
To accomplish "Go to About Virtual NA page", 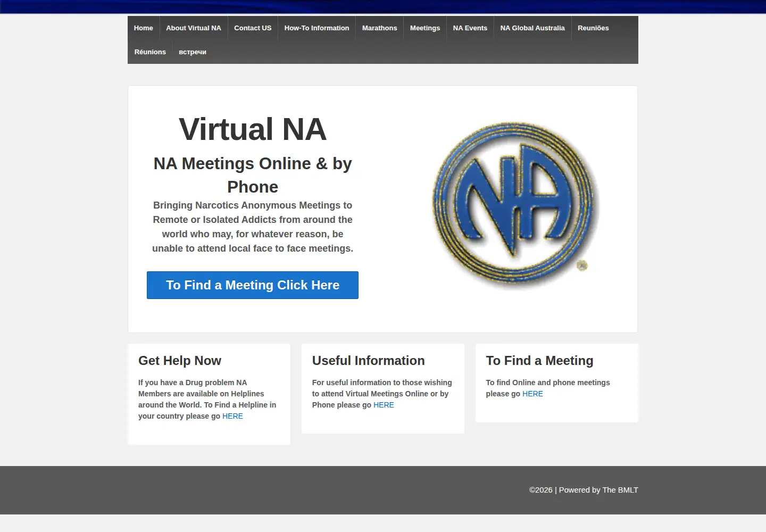I will [194, 28].
